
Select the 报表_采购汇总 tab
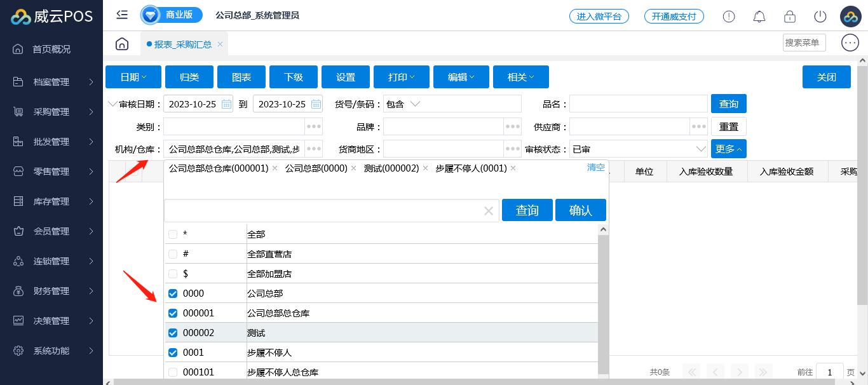coord(183,44)
